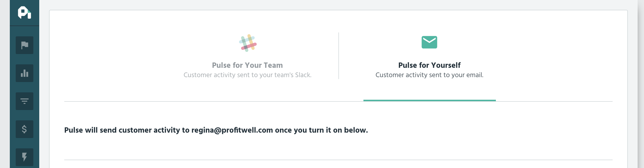The image size is (644, 168).
Task: Switch to Pulse for Your Team tab
Action: point(247,65)
